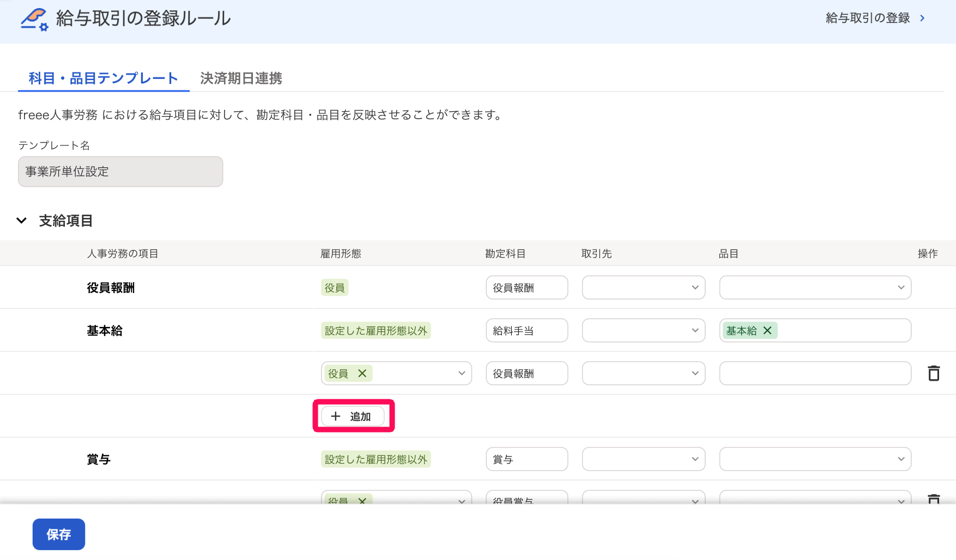The height and width of the screenshot is (560, 956).
Task: Open 品目 dropdown in 役員報酬 row
Action: (x=815, y=288)
